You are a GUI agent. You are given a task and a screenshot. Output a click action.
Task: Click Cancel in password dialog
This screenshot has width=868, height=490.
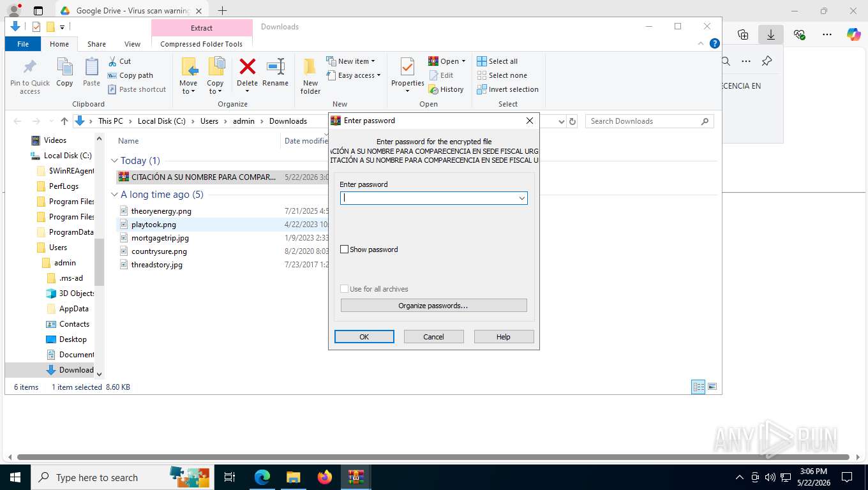(433, 337)
